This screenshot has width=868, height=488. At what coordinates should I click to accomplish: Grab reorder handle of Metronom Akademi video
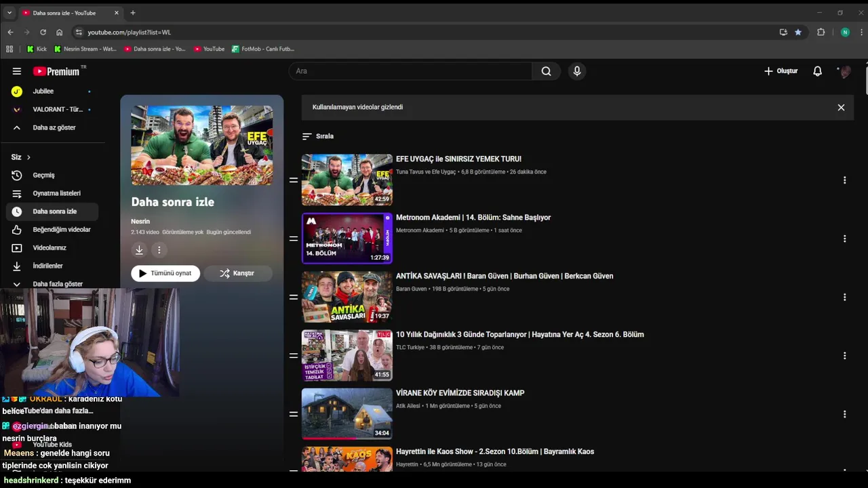tap(294, 239)
